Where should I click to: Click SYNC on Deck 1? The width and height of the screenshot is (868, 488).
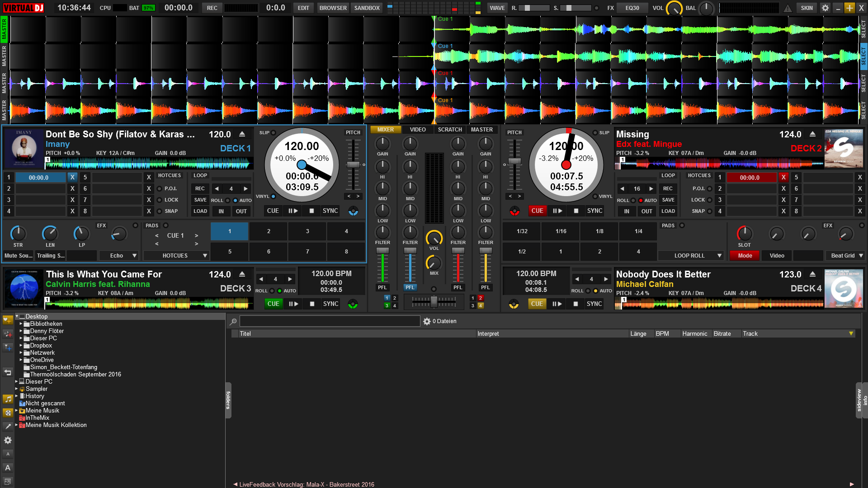(x=330, y=211)
